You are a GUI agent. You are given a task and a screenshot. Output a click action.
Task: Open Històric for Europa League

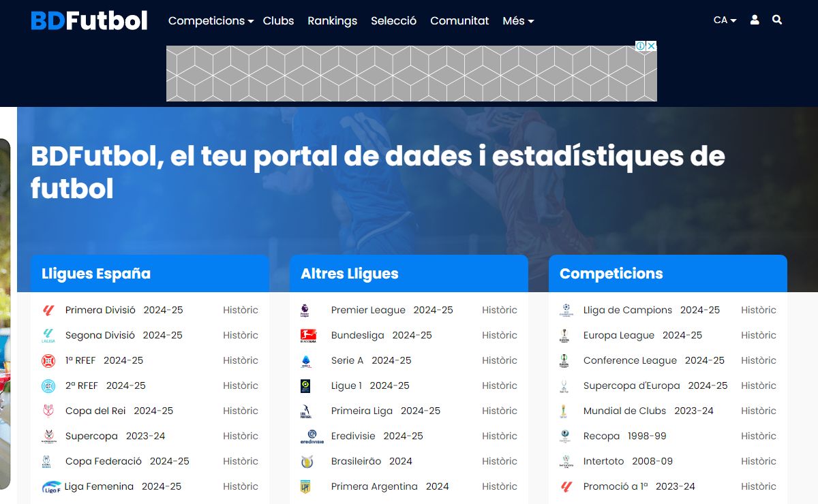[x=759, y=335]
